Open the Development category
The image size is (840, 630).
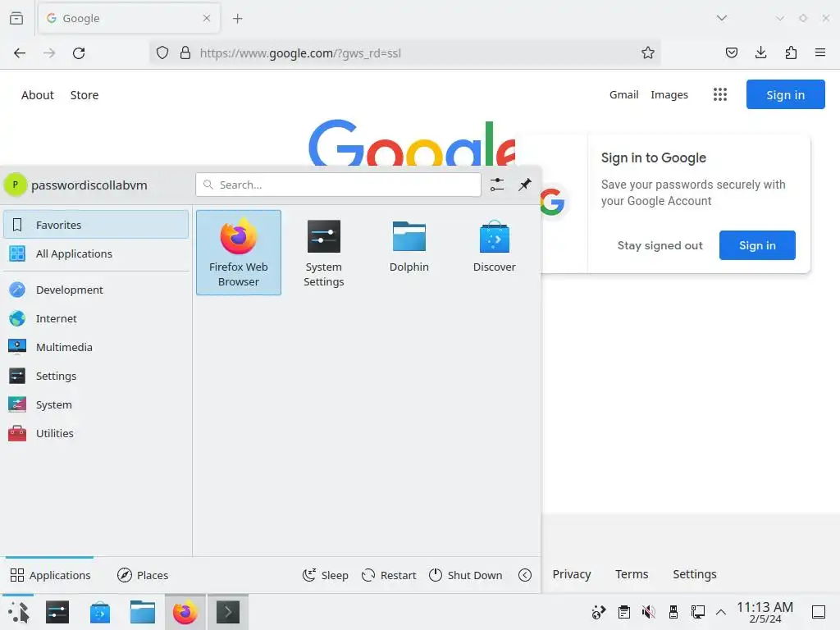point(96,290)
